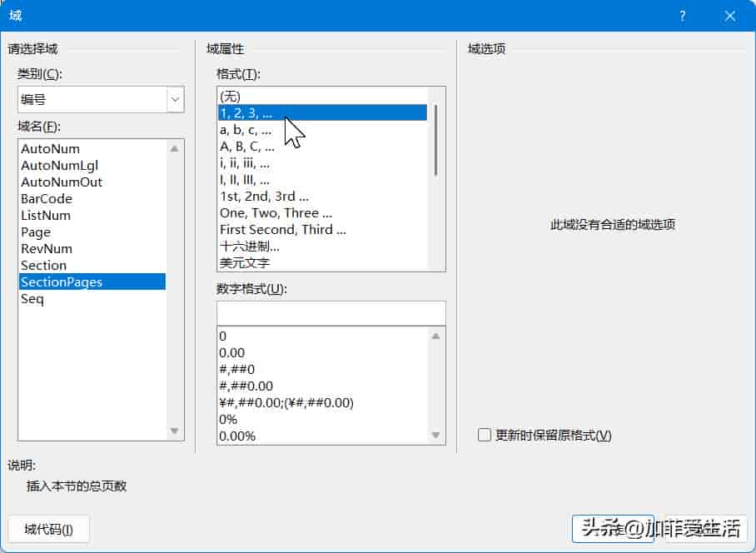Select 1st, 2nd, 3rd format
The height and width of the screenshot is (553, 756).
322,197
